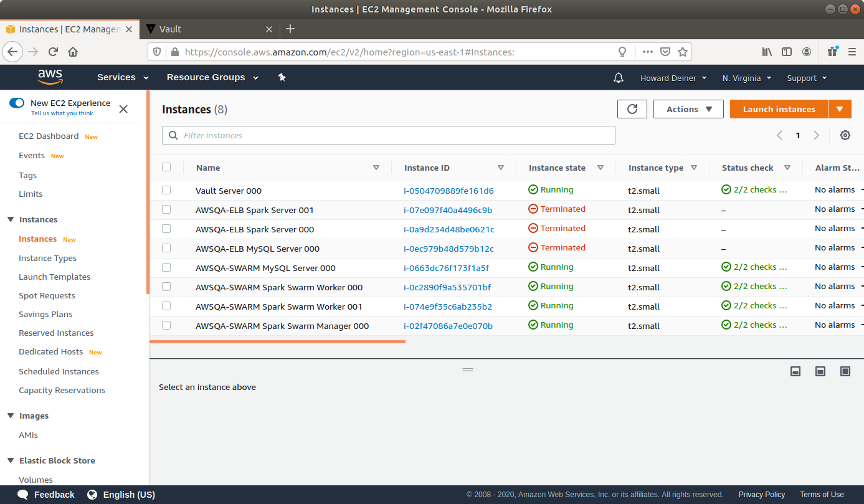The width and height of the screenshot is (864, 504).
Task: Click the tracking protection shield icon
Action: (x=157, y=52)
